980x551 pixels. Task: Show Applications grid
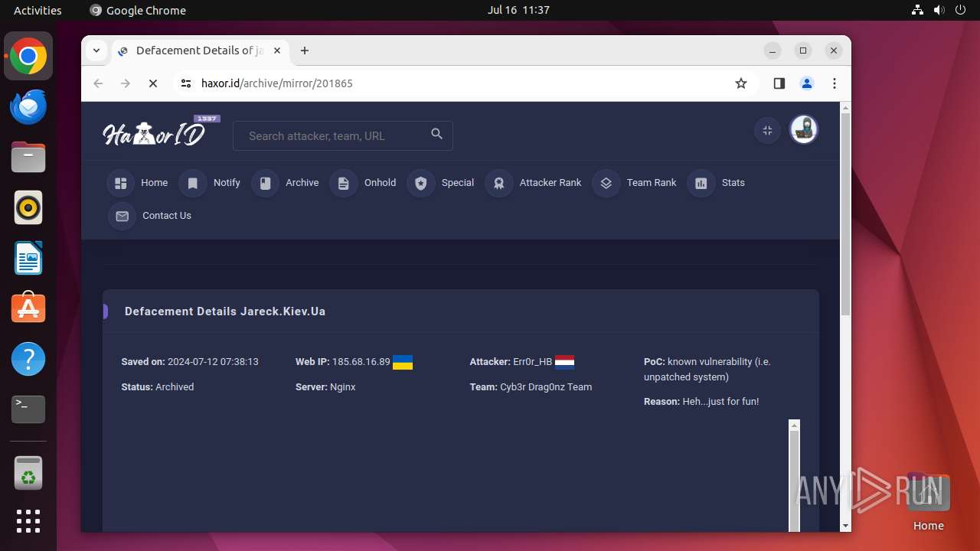[x=28, y=521]
